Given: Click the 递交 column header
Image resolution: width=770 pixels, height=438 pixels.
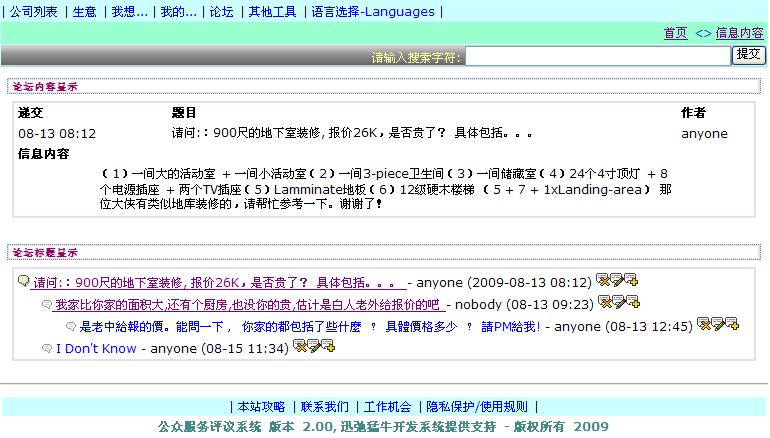Looking at the screenshot, I should point(30,113).
